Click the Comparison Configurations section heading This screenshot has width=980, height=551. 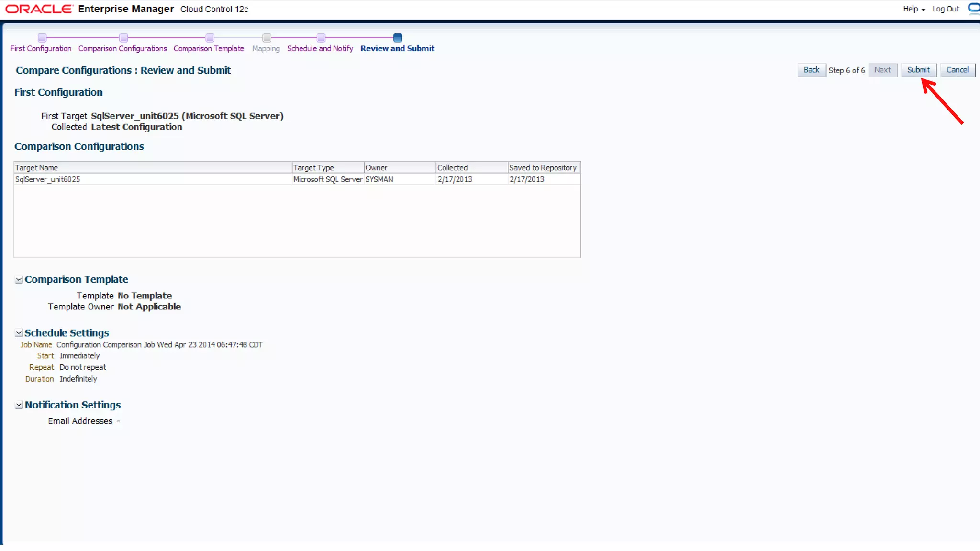click(79, 146)
